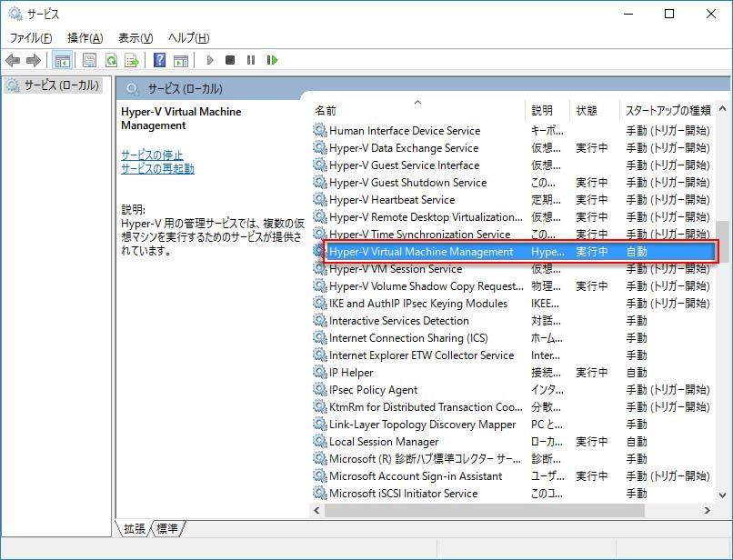Refresh the services list via toolbar
The width and height of the screenshot is (733, 560).
(x=111, y=60)
